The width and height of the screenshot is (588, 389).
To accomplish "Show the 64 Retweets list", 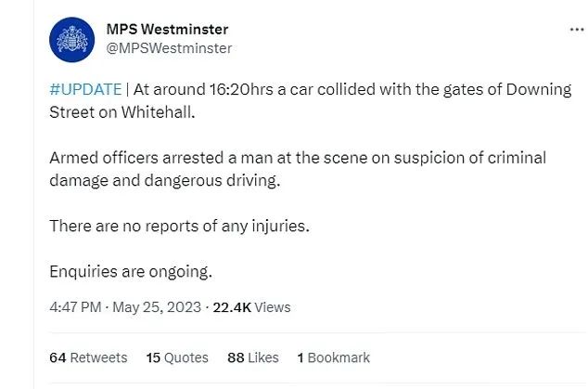I will click(88, 357).
